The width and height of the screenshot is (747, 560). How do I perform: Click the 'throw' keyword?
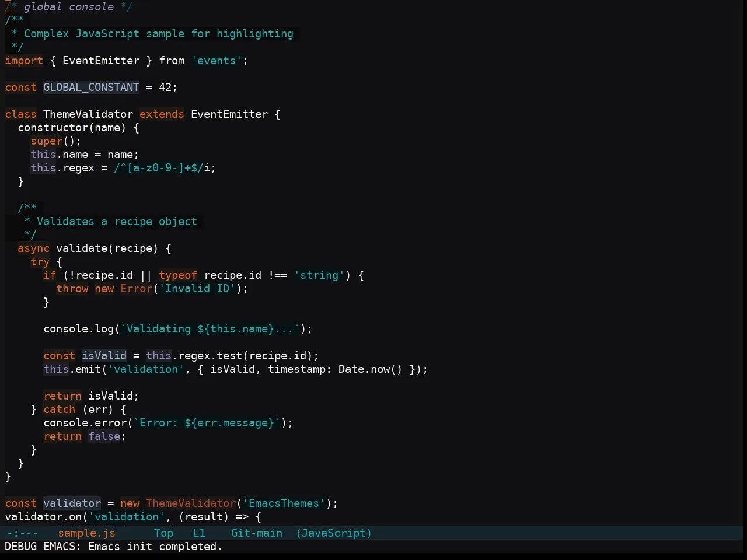pyautogui.click(x=72, y=289)
